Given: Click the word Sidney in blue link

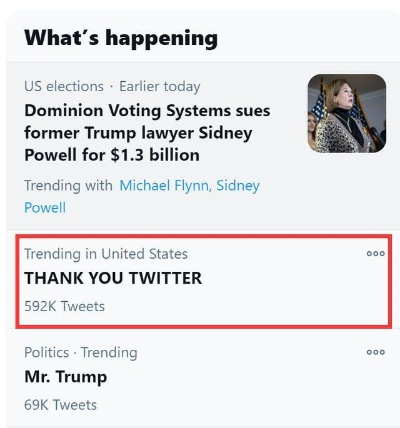Looking at the screenshot, I should 238,186.
